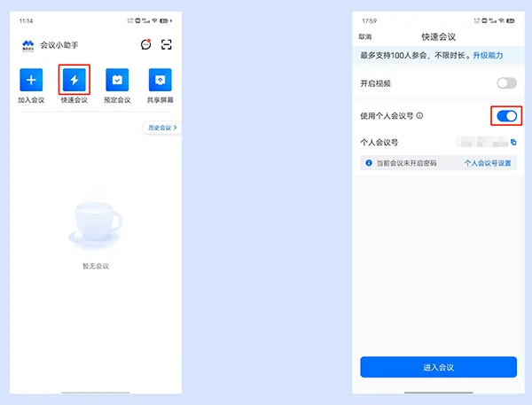The width and height of the screenshot is (532, 405).
Task: Tap the 加入会议 plus icon
Action: (31, 80)
